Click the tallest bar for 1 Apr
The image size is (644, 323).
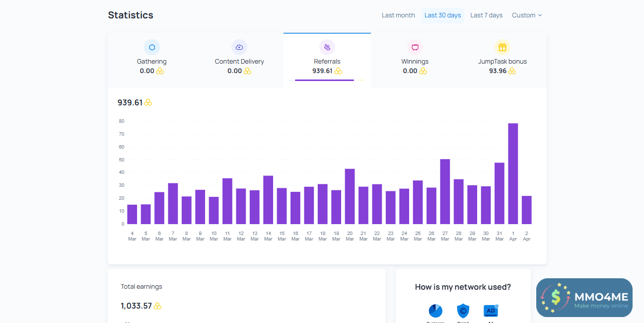click(513, 174)
